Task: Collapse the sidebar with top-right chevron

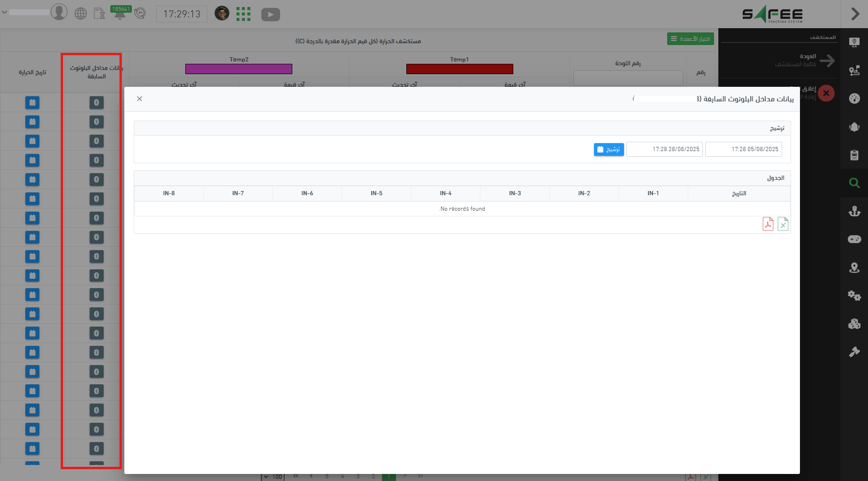Action: click(x=855, y=14)
